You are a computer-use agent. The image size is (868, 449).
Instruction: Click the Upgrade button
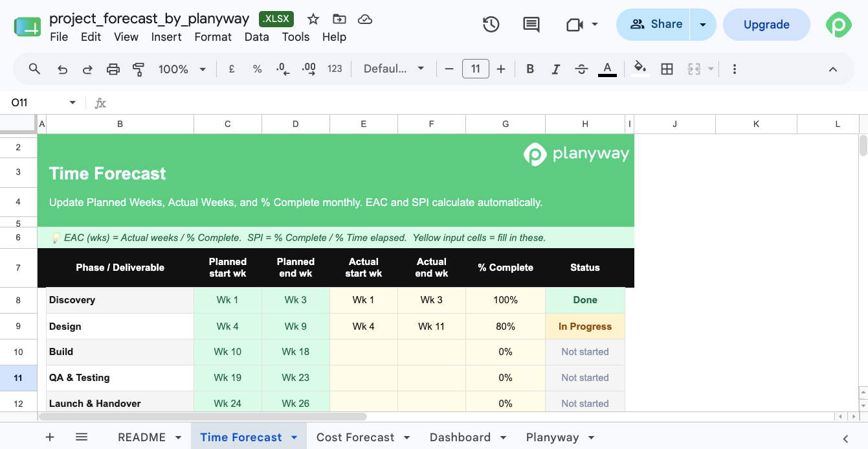tap(766, 25)
